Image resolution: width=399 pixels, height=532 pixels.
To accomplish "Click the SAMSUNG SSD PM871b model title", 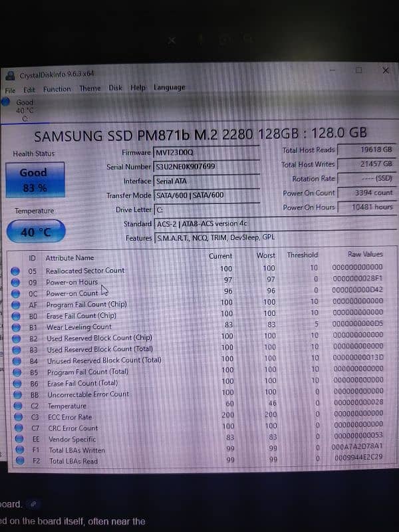I will [201, 134].
